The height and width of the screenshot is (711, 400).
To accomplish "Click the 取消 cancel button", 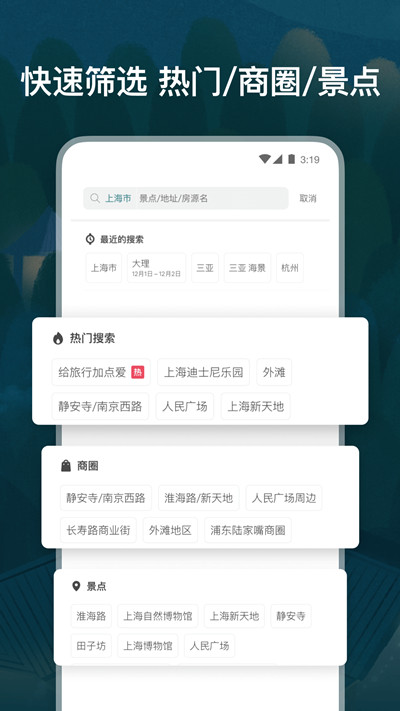I will click(x=308, y=198).
